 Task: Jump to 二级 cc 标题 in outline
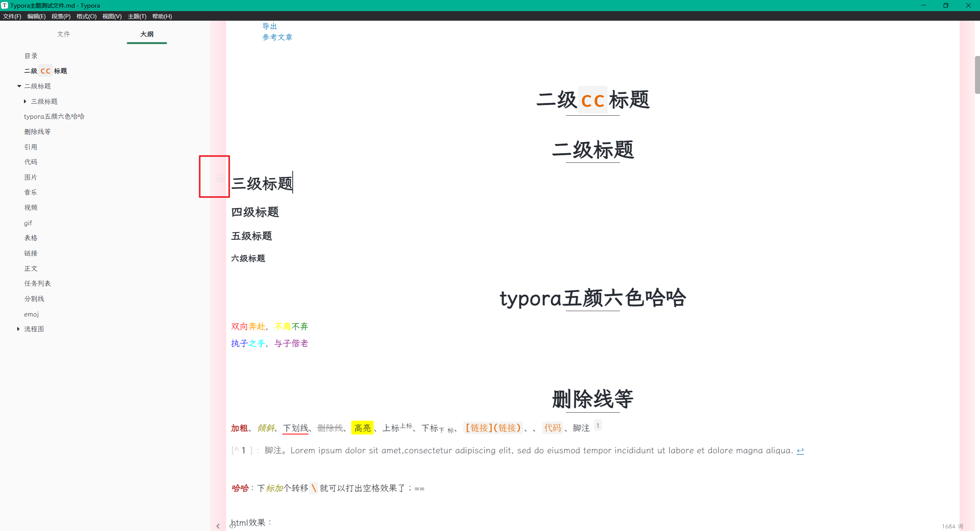[46, 71]
